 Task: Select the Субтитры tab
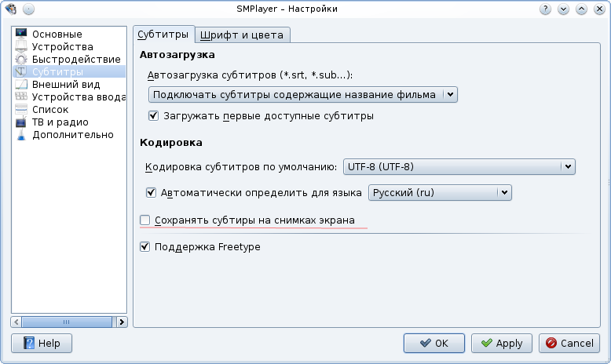[x=163, y=35]
